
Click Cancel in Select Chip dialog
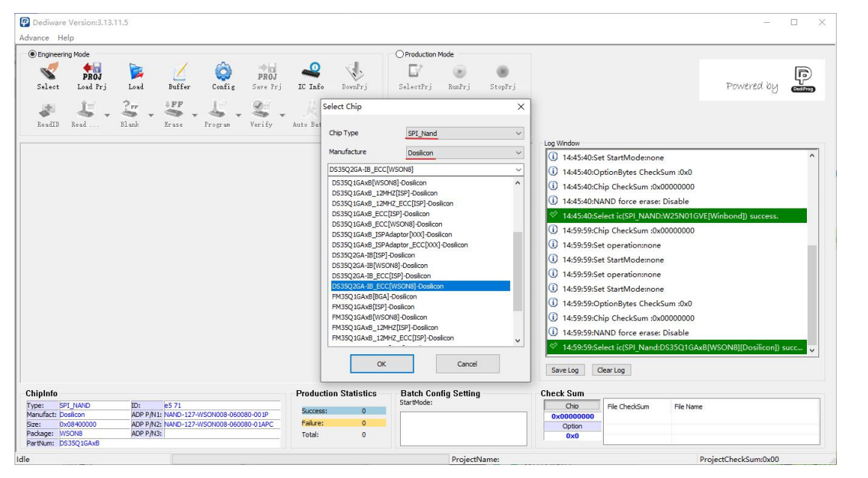(x=467, y=364)
